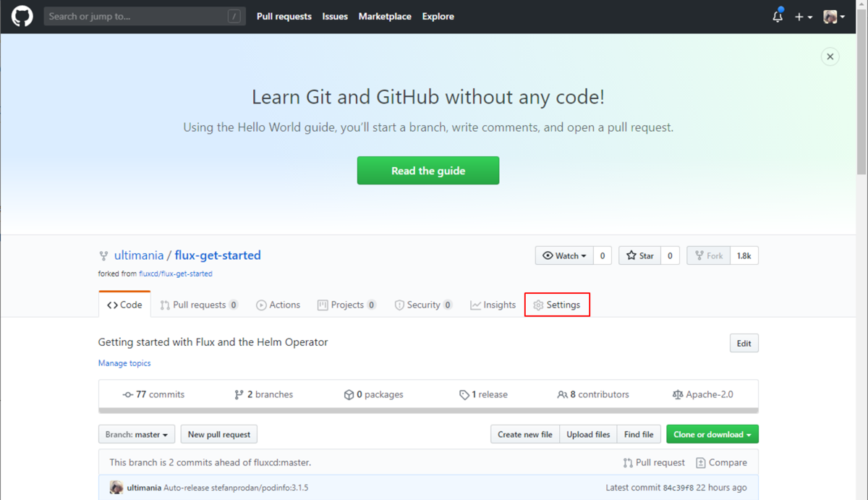View the watchers count next to Watch

point(603,255)
